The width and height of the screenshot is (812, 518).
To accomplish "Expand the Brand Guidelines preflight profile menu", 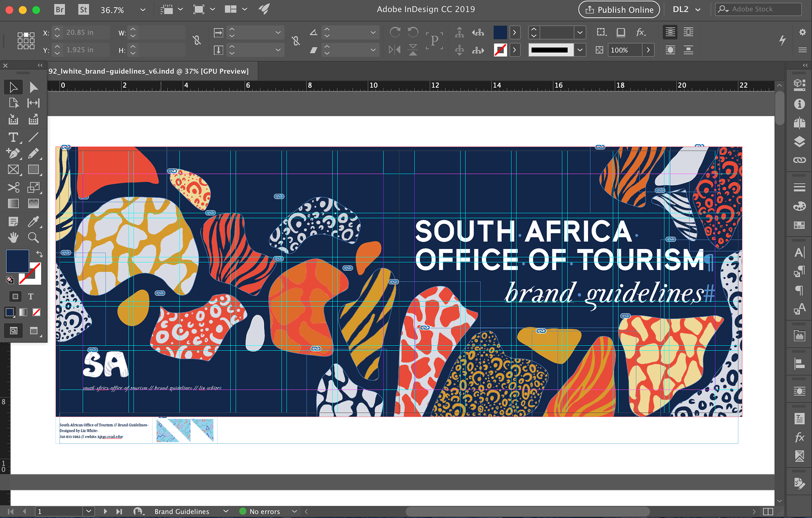I will [x=226, y=511].
